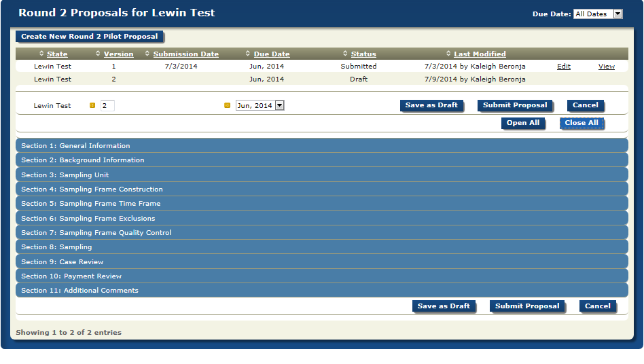Expand Section 3: Sampling Unit
Screen dimensions: 644x364
pos(322,175)
